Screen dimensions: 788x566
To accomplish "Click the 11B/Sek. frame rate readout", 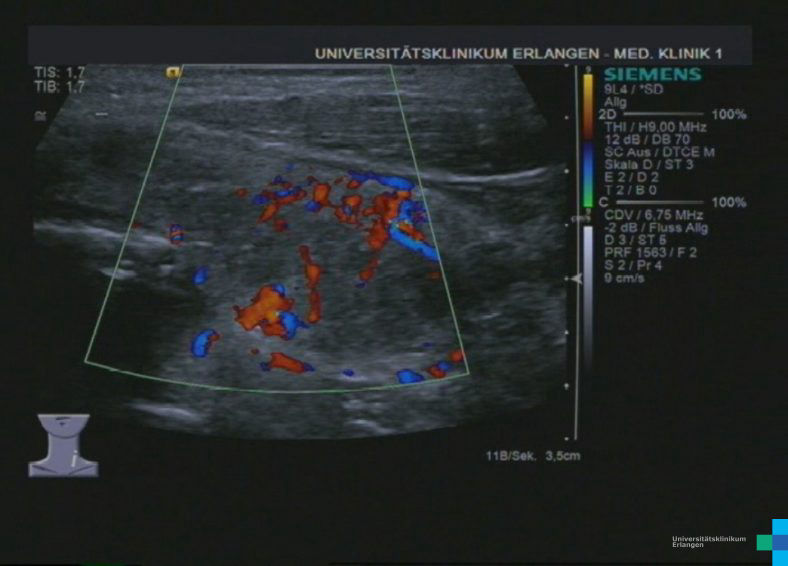I will (507, 456).
